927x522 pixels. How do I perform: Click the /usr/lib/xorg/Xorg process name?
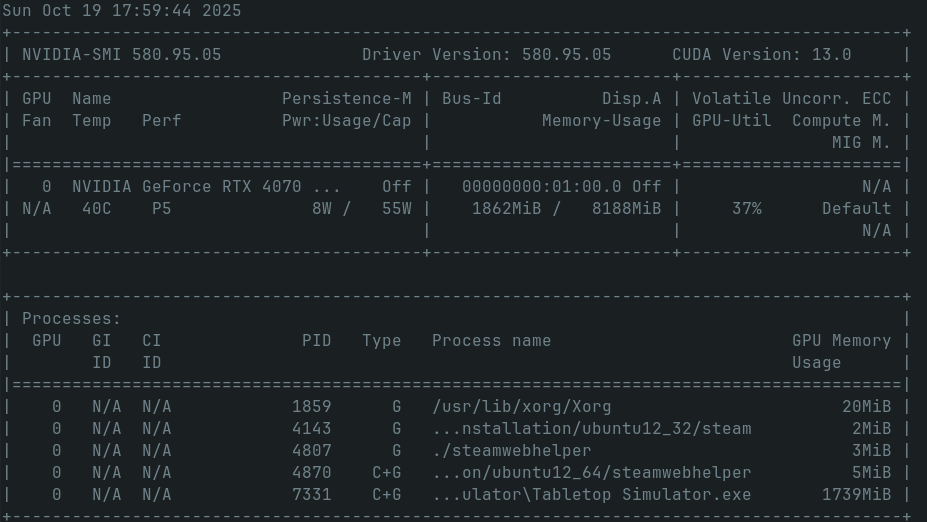[521, 407]
